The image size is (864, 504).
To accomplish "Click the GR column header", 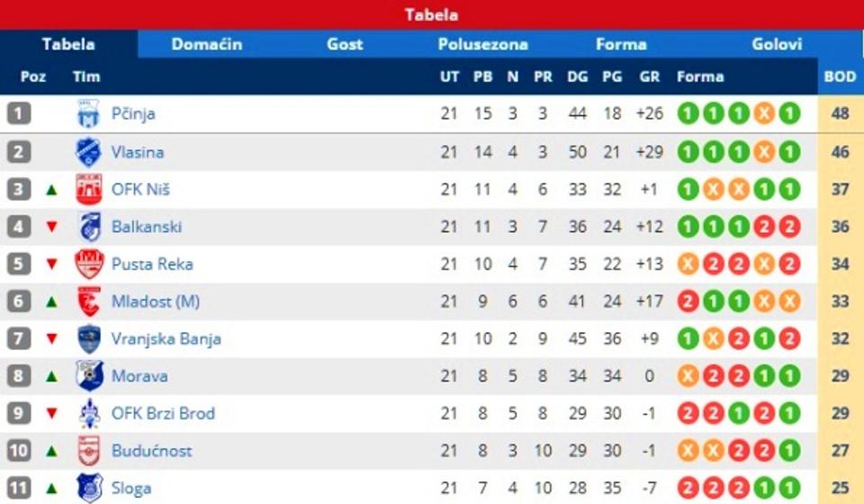I will [x=649, y=77].
